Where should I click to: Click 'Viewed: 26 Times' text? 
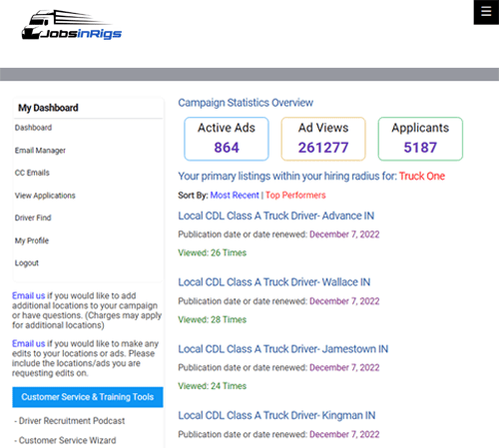click(x=213, y=252)
